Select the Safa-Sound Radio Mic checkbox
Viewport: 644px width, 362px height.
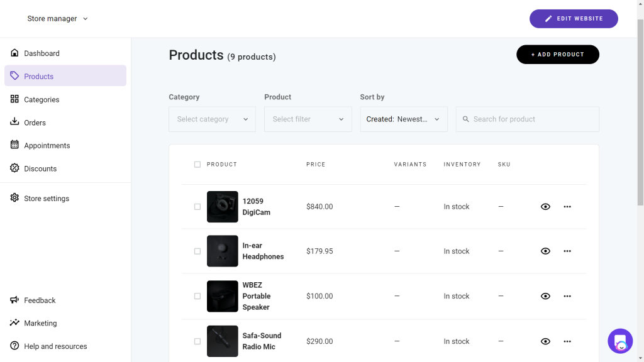(x=197, y=341)
